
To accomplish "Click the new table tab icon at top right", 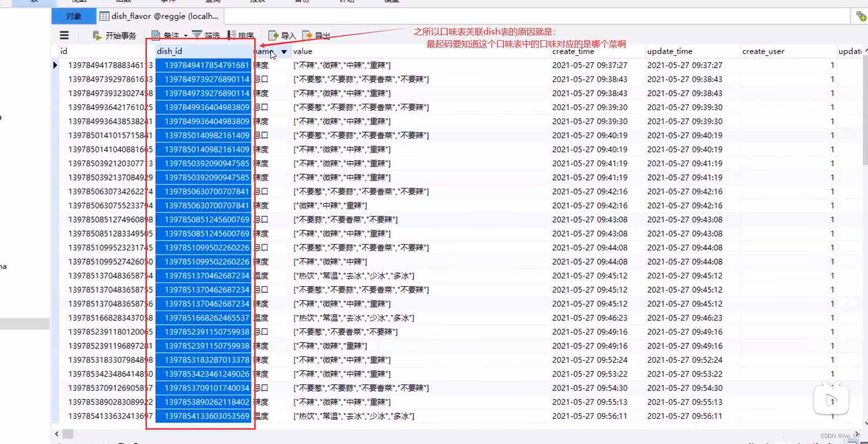I will pyautogui.click(x=861, y=16).
